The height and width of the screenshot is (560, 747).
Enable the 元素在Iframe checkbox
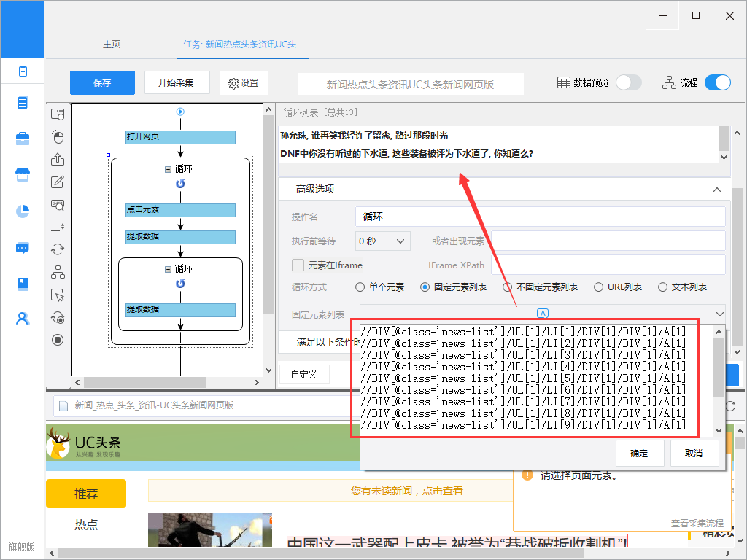point(298,265)
